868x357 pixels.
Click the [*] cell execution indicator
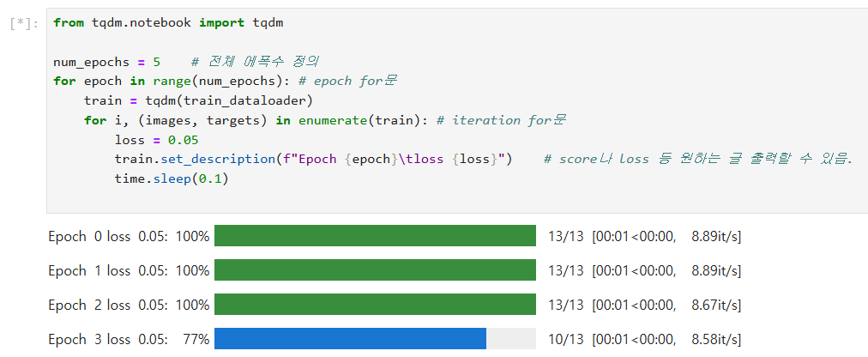(x=24, y=24)
